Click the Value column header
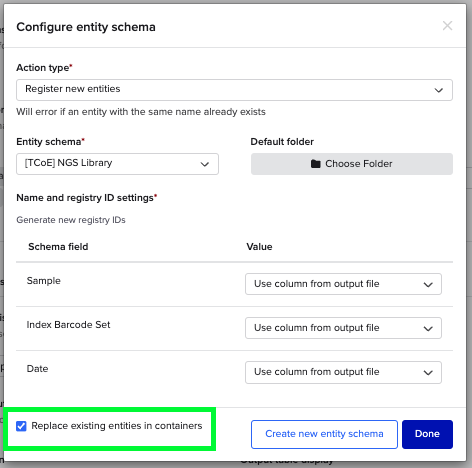472x468 pixels. click(x=259, y=247)
